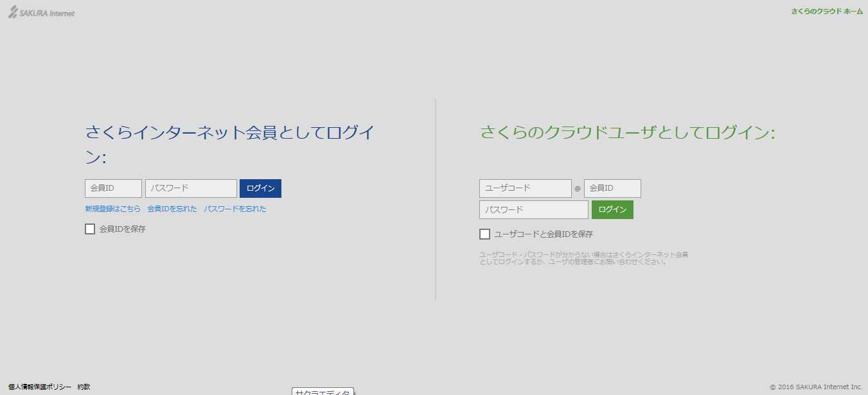Click the さくらのクラウドユーザとしてログイン heading
Viewport: 868px width, 395px height.
point(628,133)
